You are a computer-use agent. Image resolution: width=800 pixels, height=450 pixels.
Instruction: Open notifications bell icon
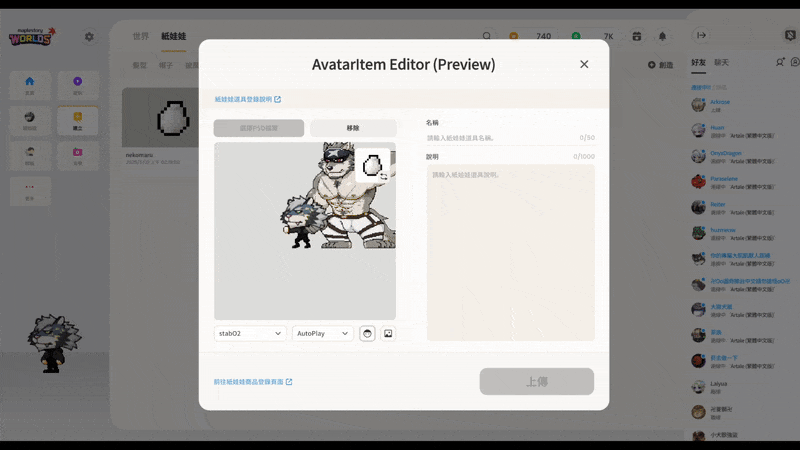(x=662, y=36)
